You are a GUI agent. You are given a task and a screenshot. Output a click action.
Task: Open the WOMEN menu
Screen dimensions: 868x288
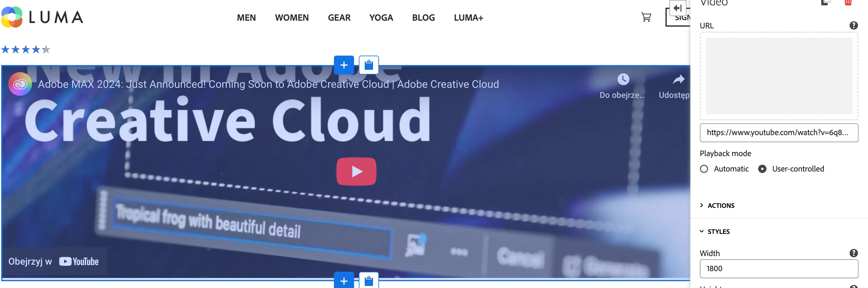click(x=292, y=17)
